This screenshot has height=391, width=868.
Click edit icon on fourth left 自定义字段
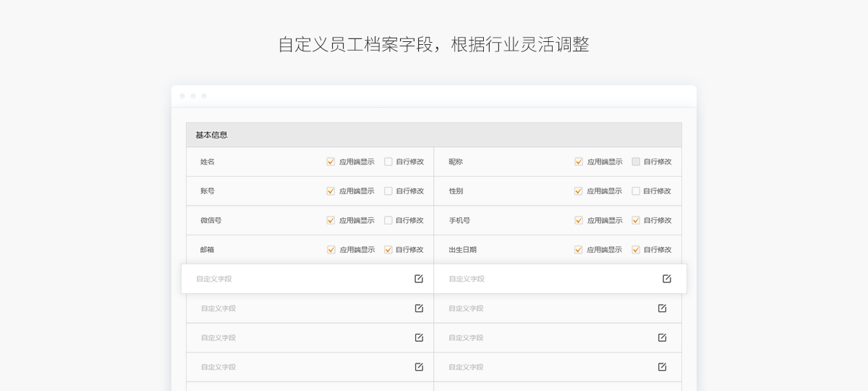[419, 367]
